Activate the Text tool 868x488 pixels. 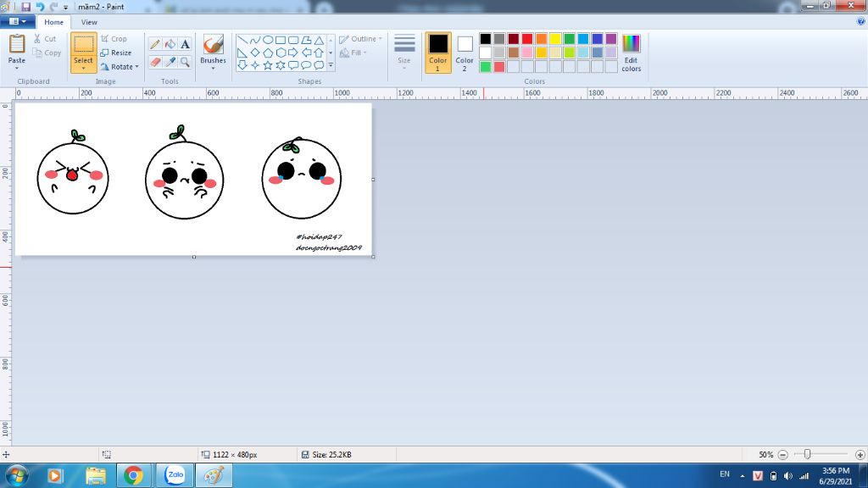tap(185, 44)
